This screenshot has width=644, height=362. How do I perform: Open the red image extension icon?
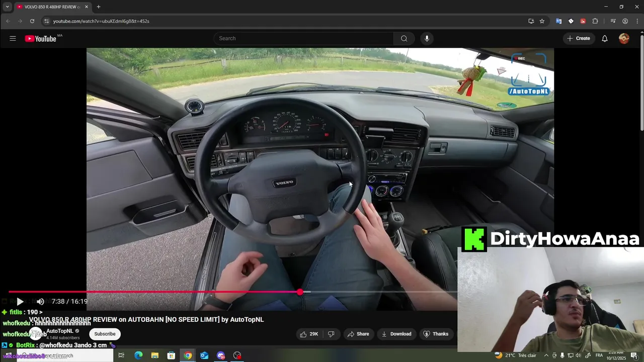(583, 21)
